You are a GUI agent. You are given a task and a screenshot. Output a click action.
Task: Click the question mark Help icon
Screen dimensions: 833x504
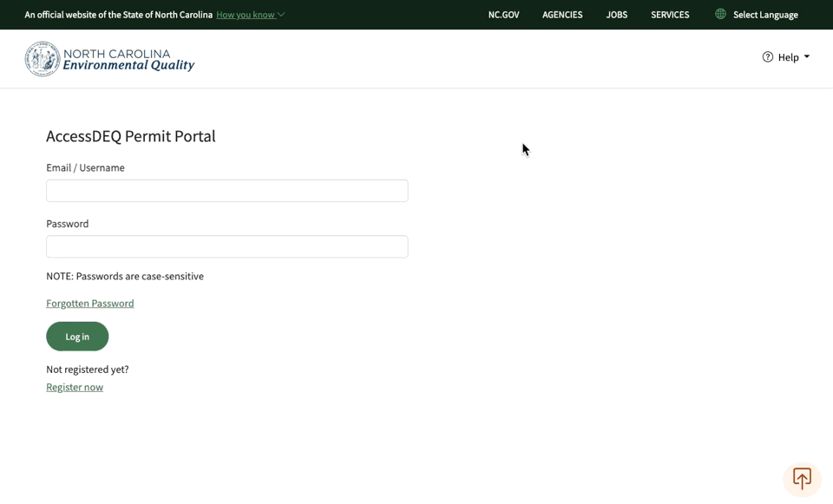(768, 57)
